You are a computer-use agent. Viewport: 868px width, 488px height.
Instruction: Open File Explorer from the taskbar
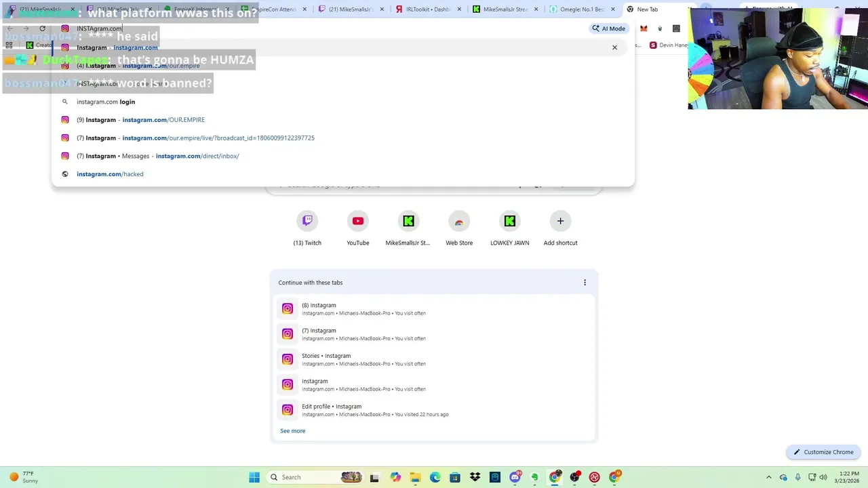click(x=415, y=477)
